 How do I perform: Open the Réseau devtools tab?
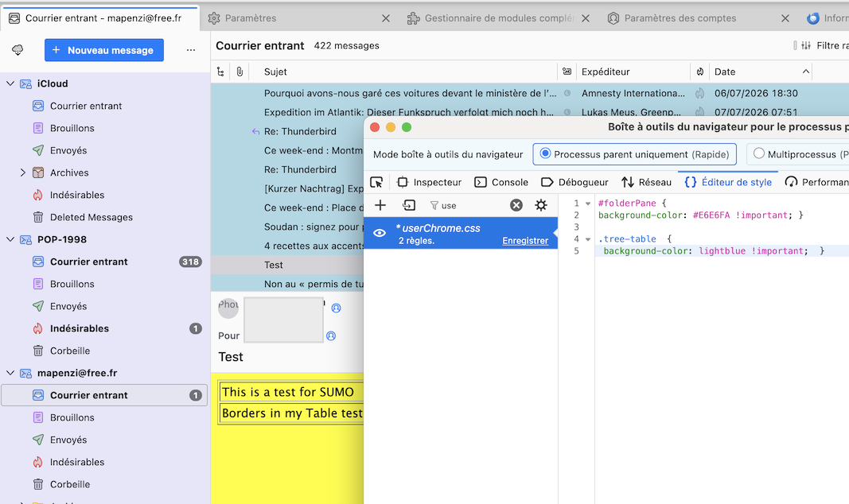[x=646, y=182]
